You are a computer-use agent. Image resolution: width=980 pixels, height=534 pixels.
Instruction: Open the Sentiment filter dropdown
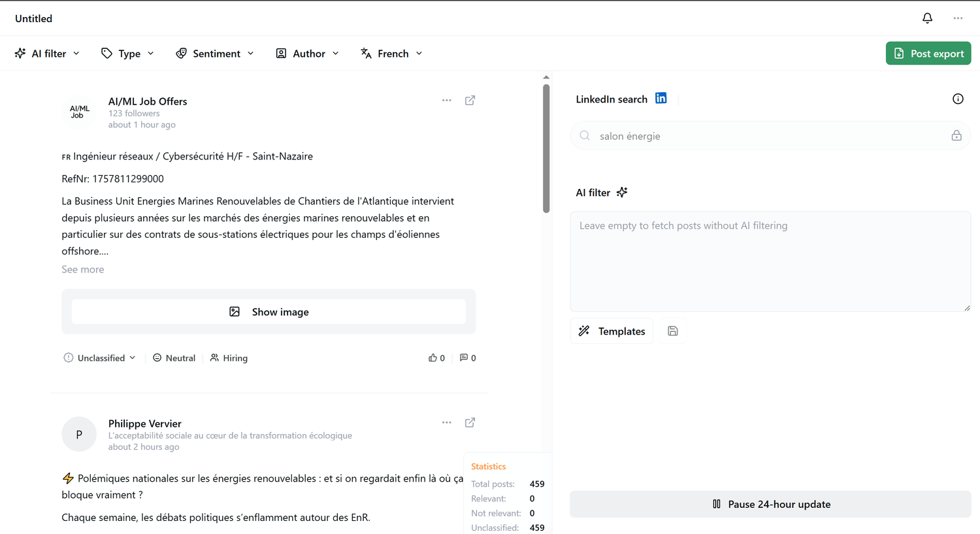215,54
